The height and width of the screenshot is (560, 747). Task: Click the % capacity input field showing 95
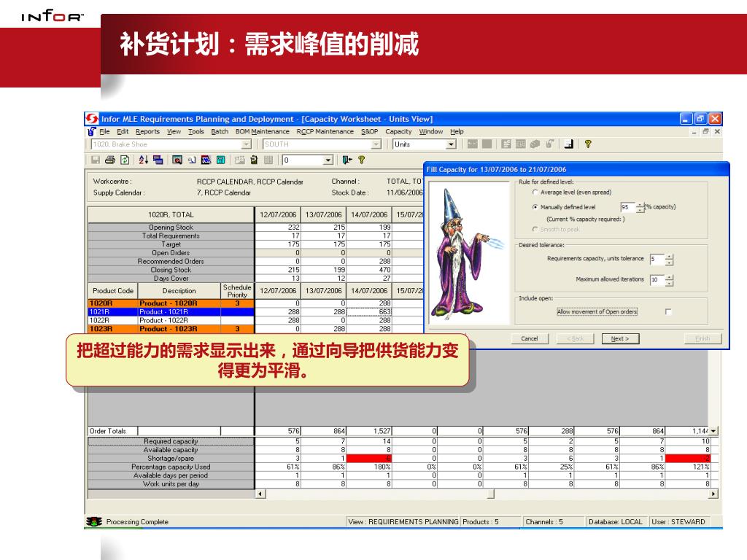[x=627, y=207]
